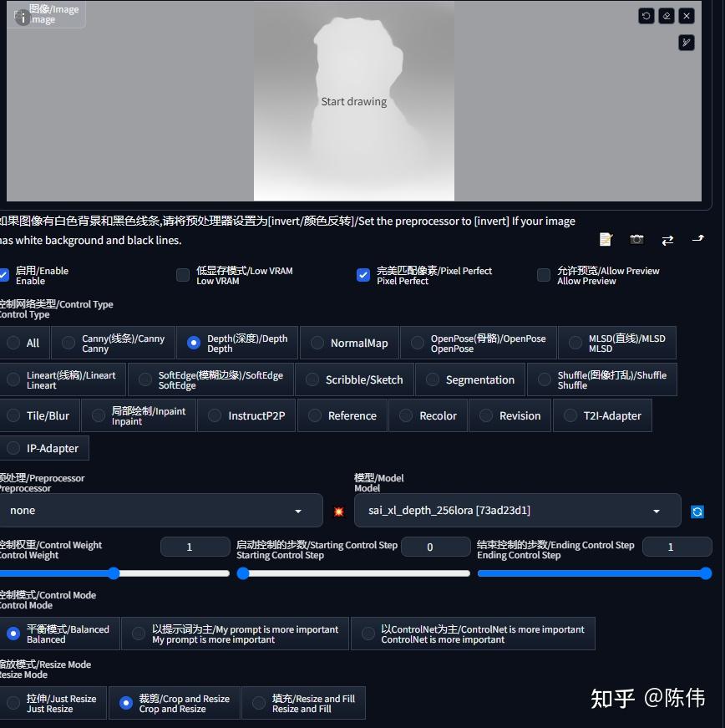Send dimensions with the up-arrow icon
Screen dimensions: 725x728
(x=698, y=239)
